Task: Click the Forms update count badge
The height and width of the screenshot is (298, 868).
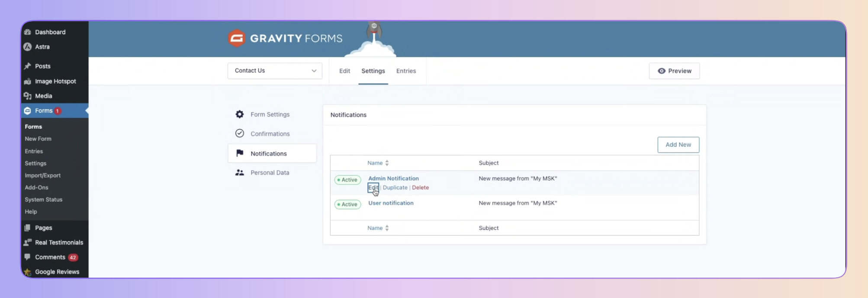Action: pyautogui.click(x=57, y=111)
